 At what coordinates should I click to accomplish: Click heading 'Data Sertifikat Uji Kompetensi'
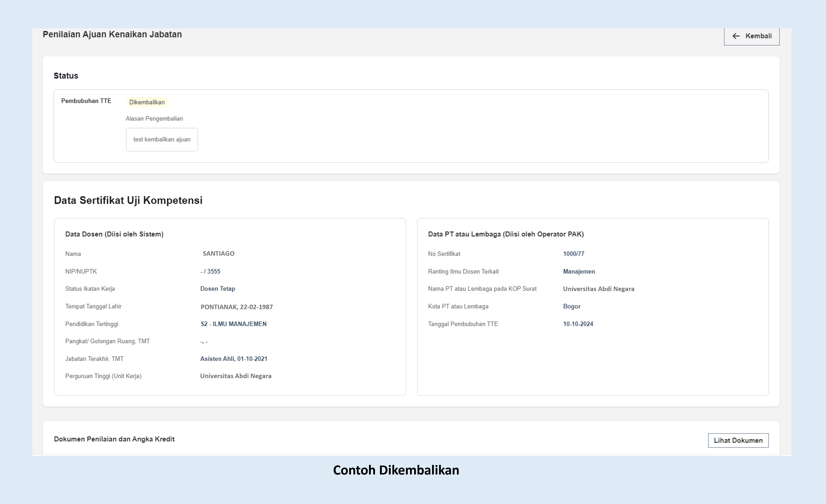point(128,200)
